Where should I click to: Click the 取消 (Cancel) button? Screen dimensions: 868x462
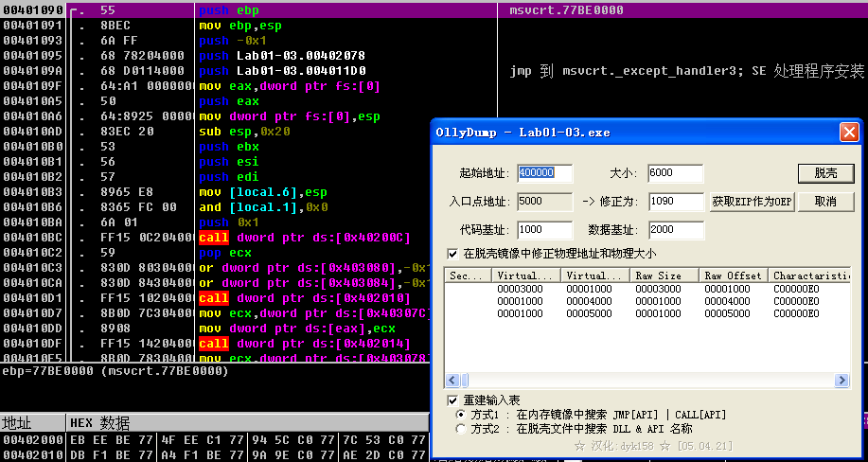(x=825, y=202)
